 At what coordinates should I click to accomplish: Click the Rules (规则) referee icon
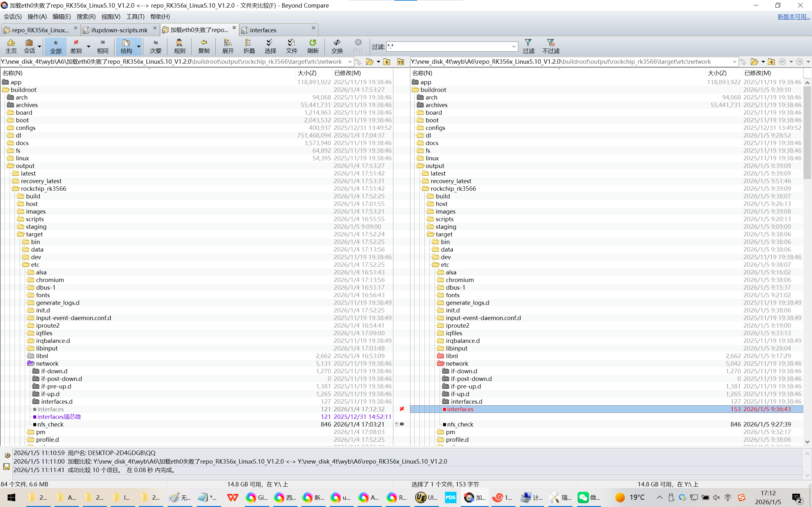tap(179, 46)
